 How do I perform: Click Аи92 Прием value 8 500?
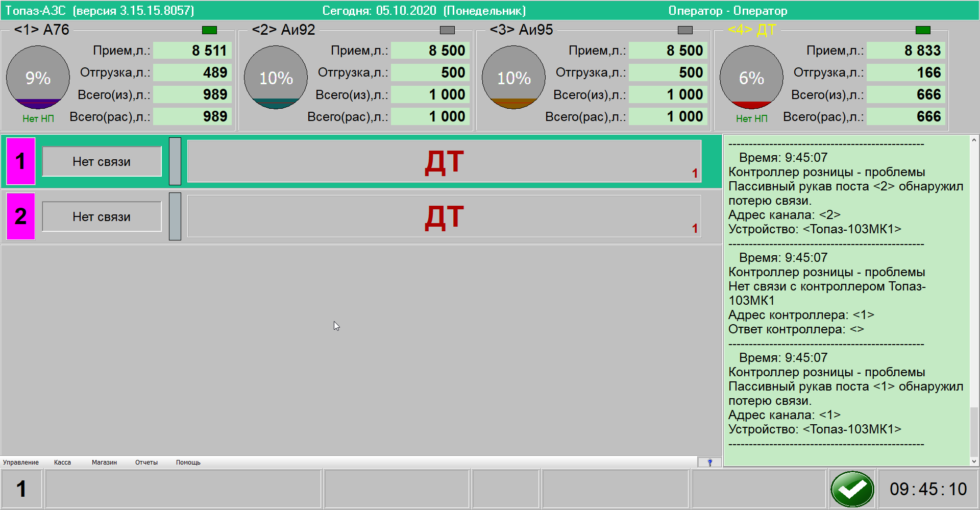430,51
